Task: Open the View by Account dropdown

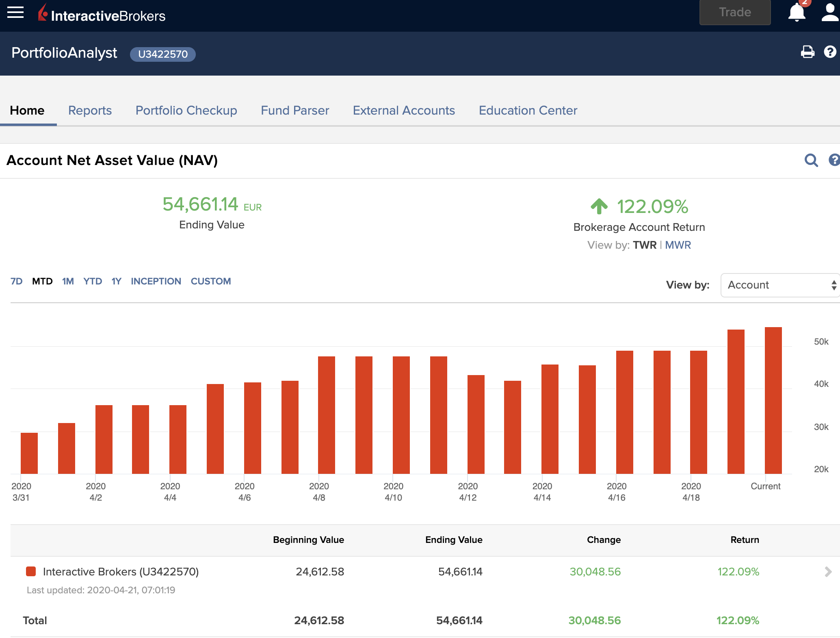Action: click(x=780, y=285)
